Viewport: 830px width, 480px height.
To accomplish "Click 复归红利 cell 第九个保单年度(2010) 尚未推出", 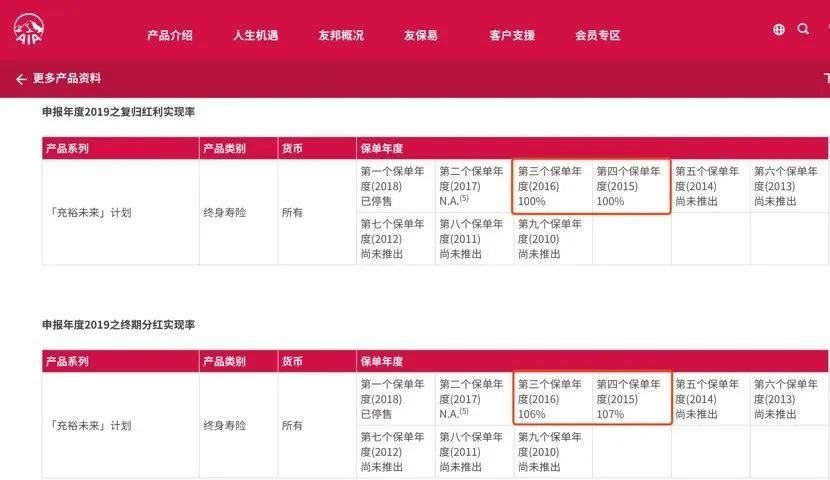I will 553,239.
